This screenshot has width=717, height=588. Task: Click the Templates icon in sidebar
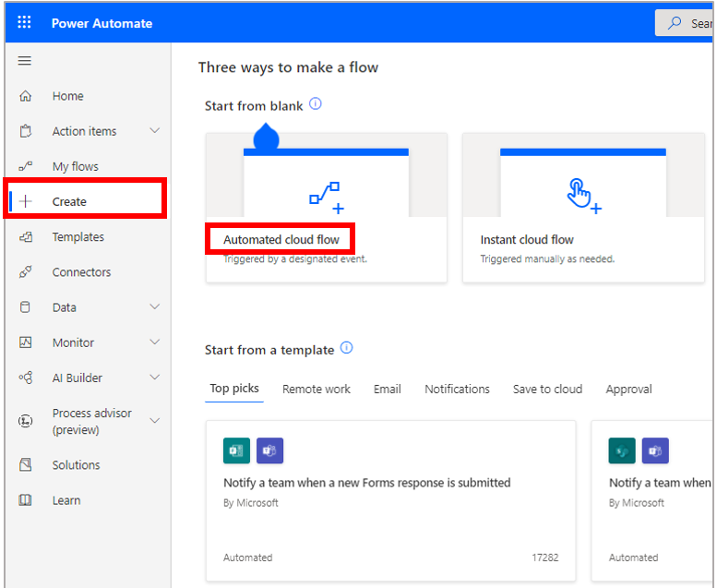[x=26, y=236]
